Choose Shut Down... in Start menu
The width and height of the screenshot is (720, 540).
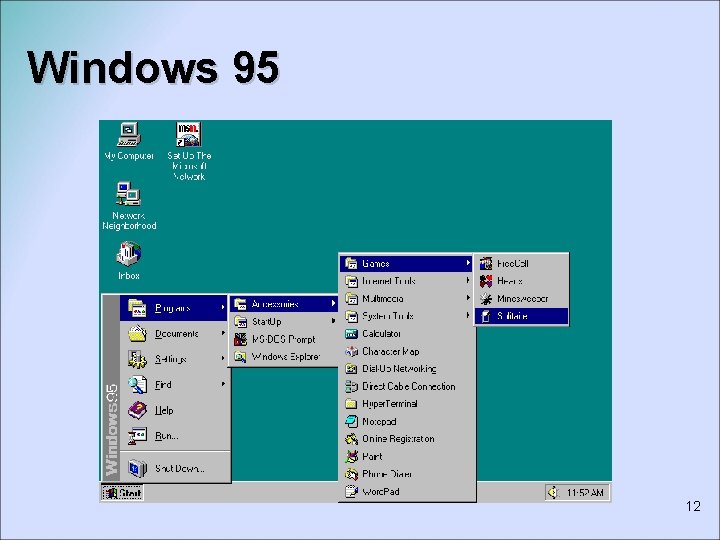click(x=174, y=468)
